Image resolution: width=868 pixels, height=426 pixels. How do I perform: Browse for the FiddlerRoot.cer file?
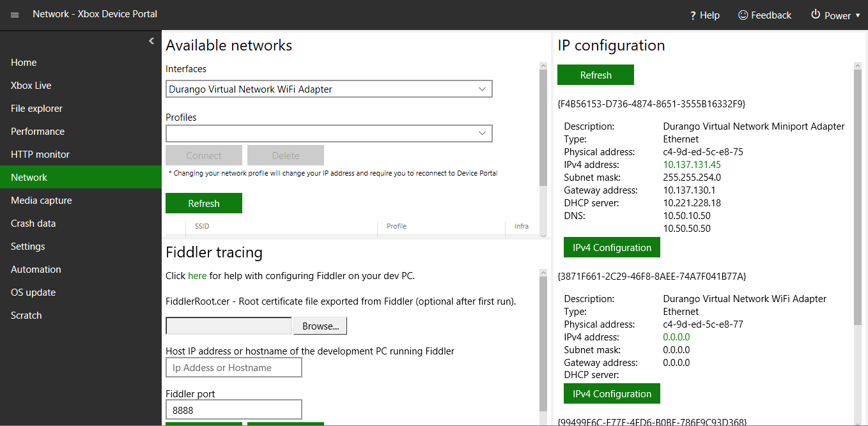[x=320, y=326]
